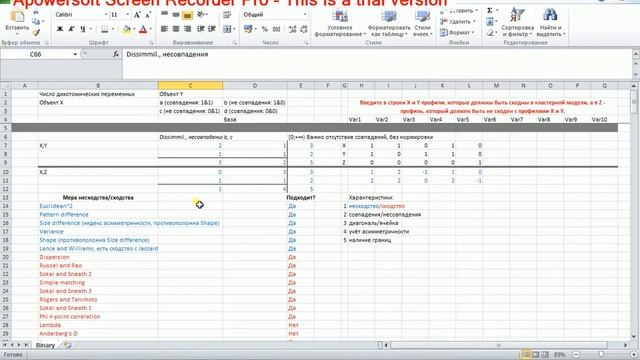640x360 pixels.
Task: Toggle bold formatting (Ж)
Action: (60, 29)
